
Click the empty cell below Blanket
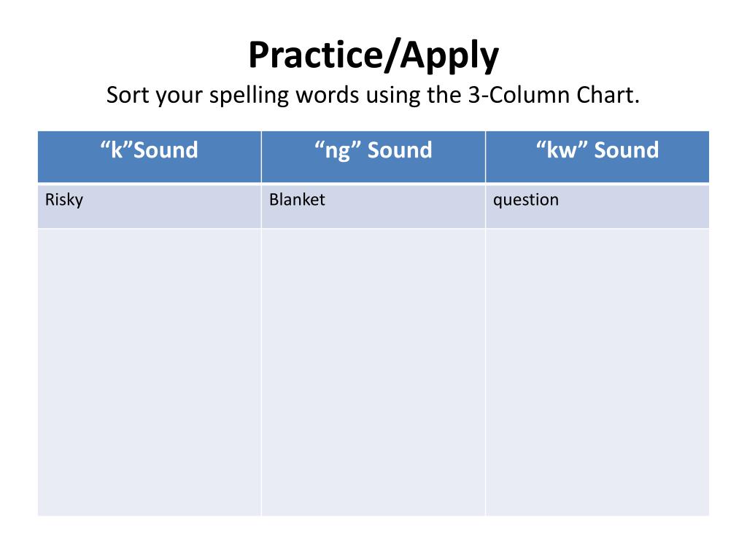(x=373, y=373)
